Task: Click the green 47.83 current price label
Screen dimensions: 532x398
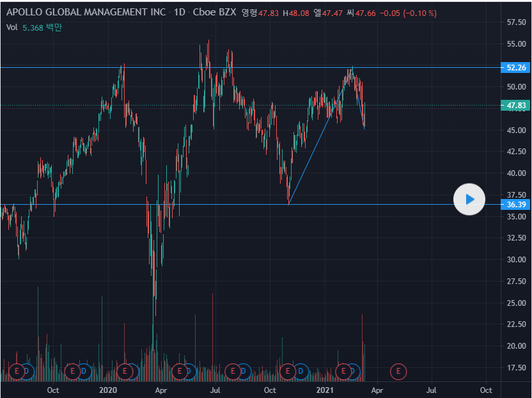Action: (x=516, y=106)
